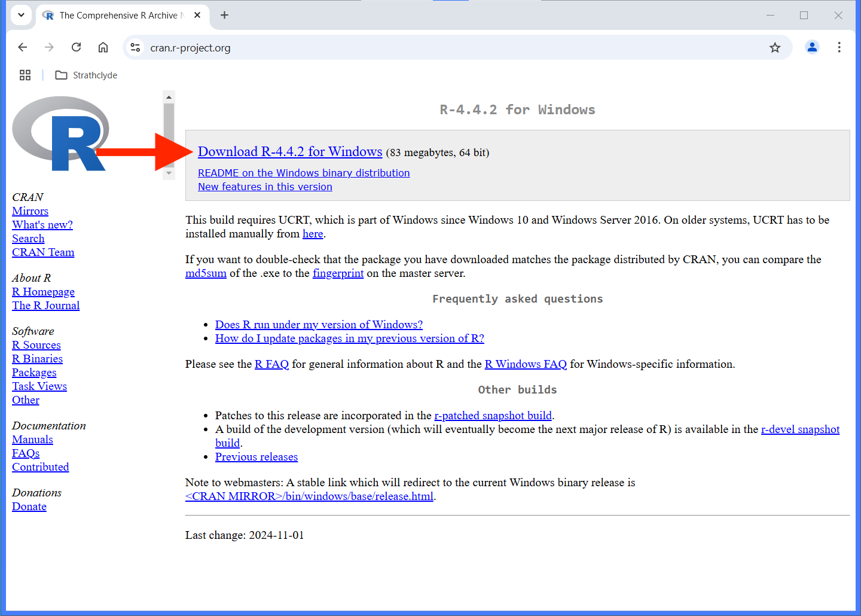Open the md5sum link
This screenshot has height=616, width=861.
click(206, 273)
